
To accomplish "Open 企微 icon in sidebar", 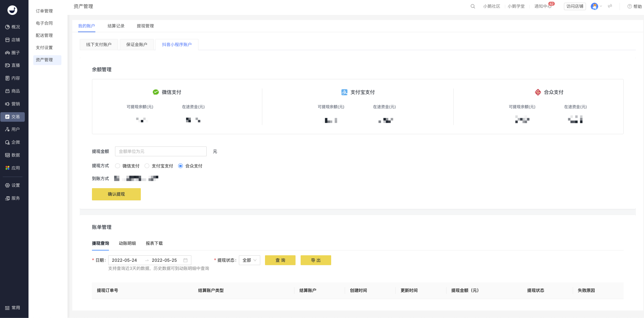I will point(7,142).
